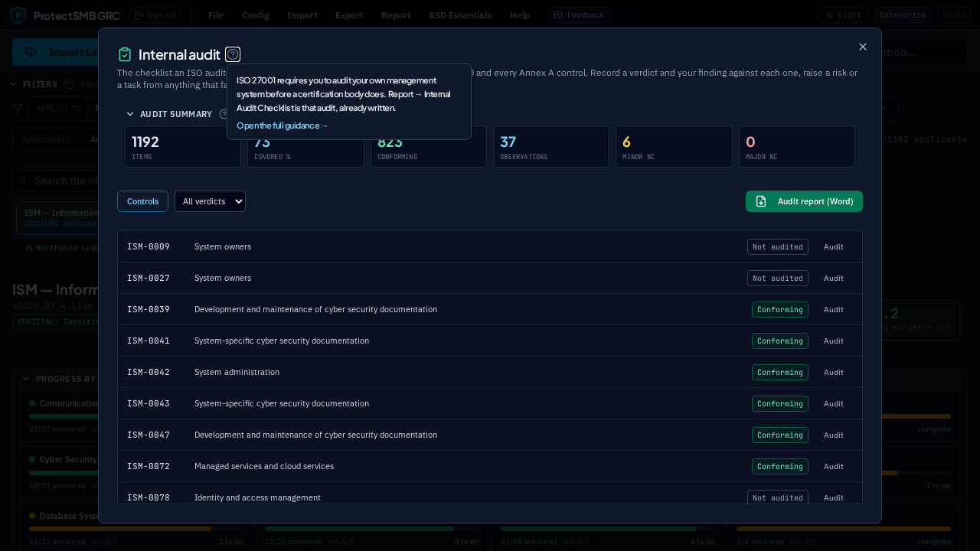Click the ISM-0047 control row text
The width and height of the screenshot is (980, 551).
315,435
